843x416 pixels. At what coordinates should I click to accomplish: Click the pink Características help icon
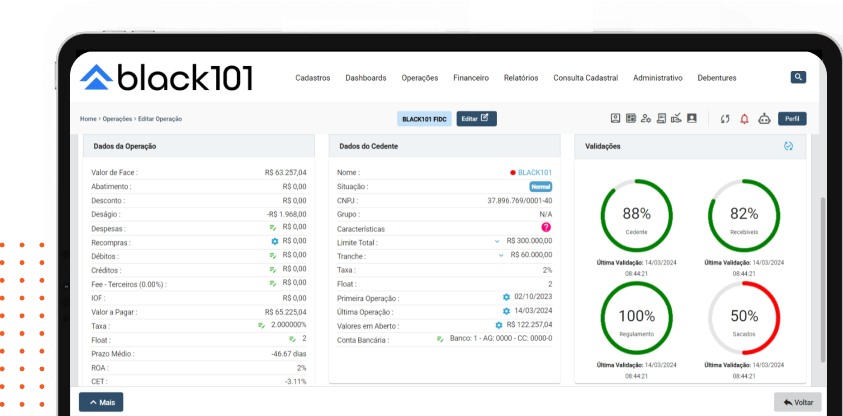(546, 228)
